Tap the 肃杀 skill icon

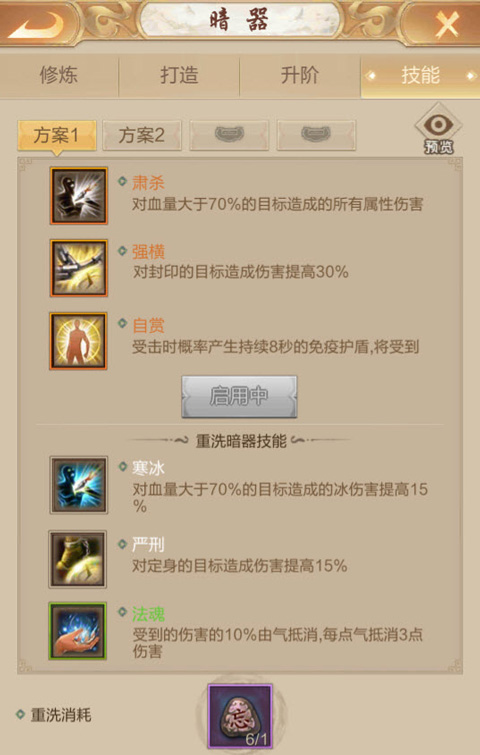click(78, 196)
